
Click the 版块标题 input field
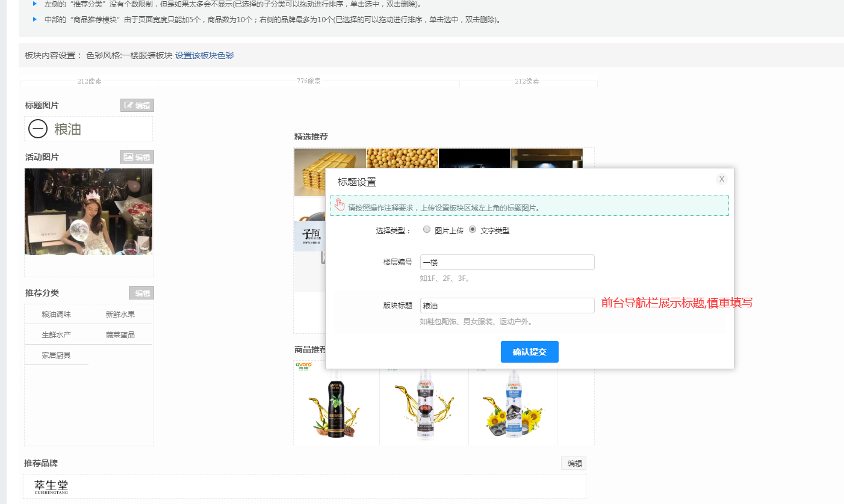507,306
